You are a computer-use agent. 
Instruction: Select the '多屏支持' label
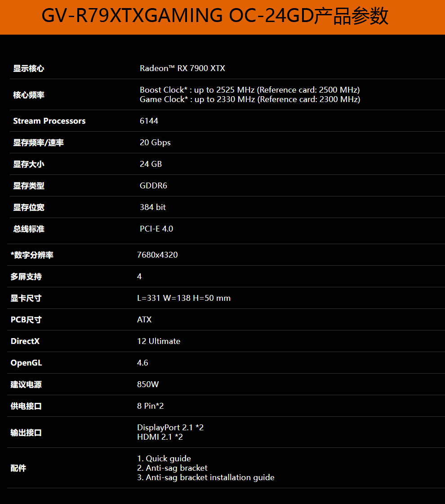(x=26, y=277)
